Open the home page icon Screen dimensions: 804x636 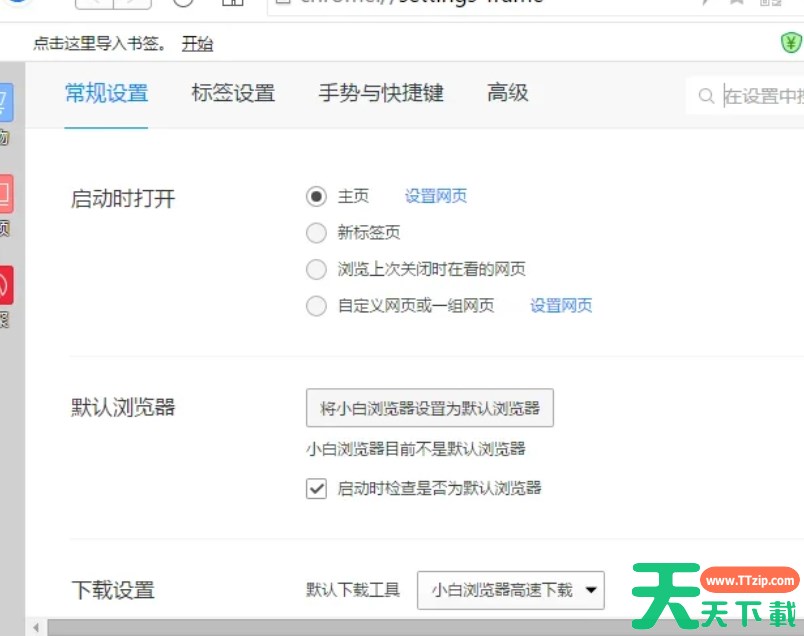[x=232, y=4]
